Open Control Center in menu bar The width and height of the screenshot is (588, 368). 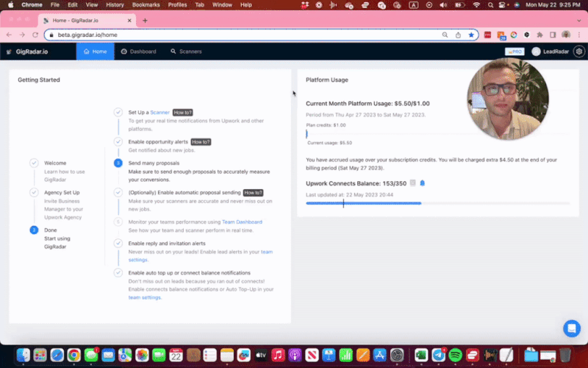503,5
